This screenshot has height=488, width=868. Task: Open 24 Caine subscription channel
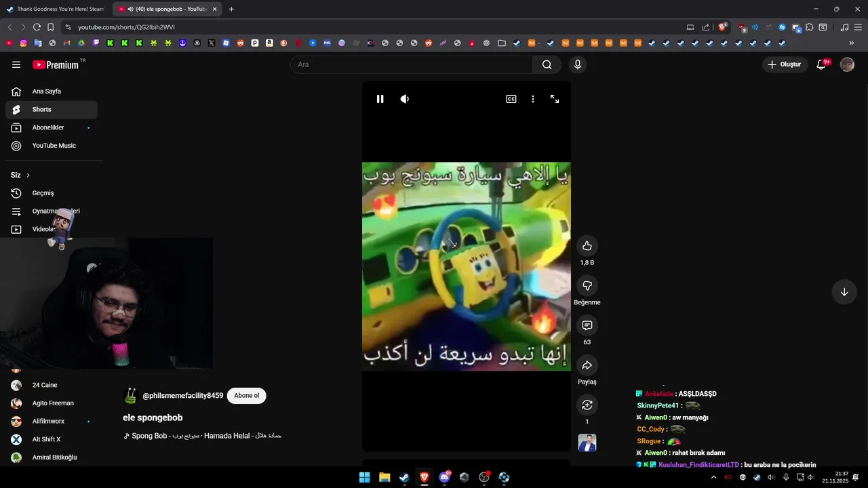coord(52,385)
